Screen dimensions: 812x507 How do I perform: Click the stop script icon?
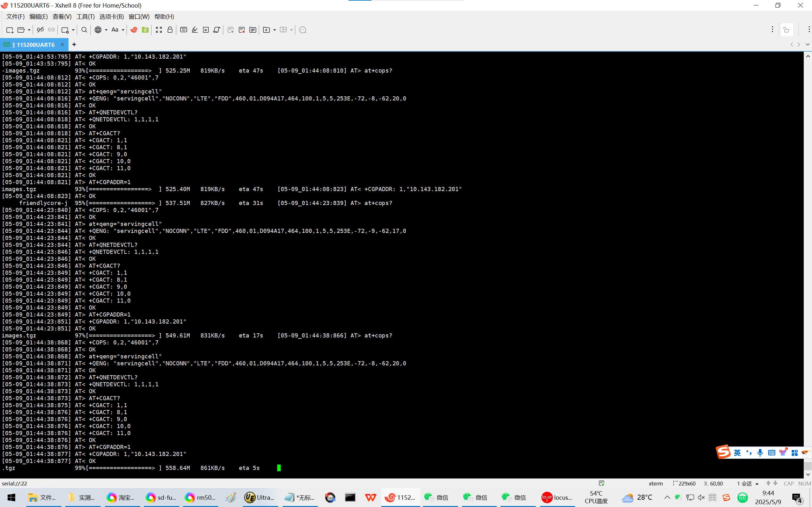coord(242,30)
